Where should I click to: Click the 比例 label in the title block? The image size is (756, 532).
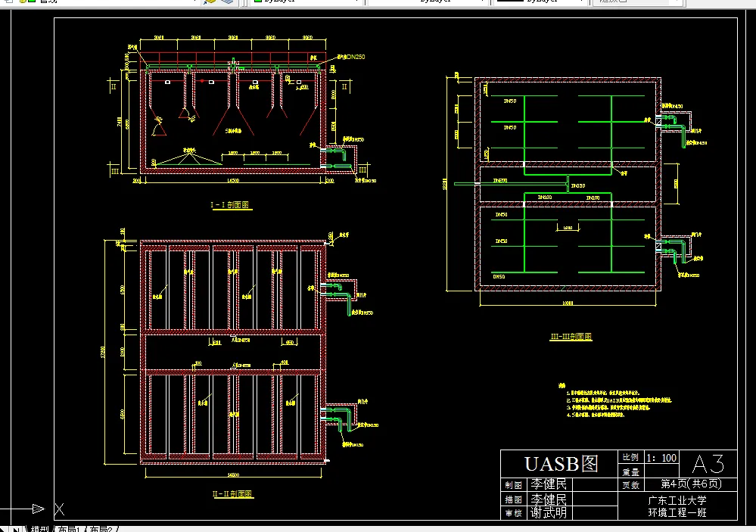coord(630,457)
